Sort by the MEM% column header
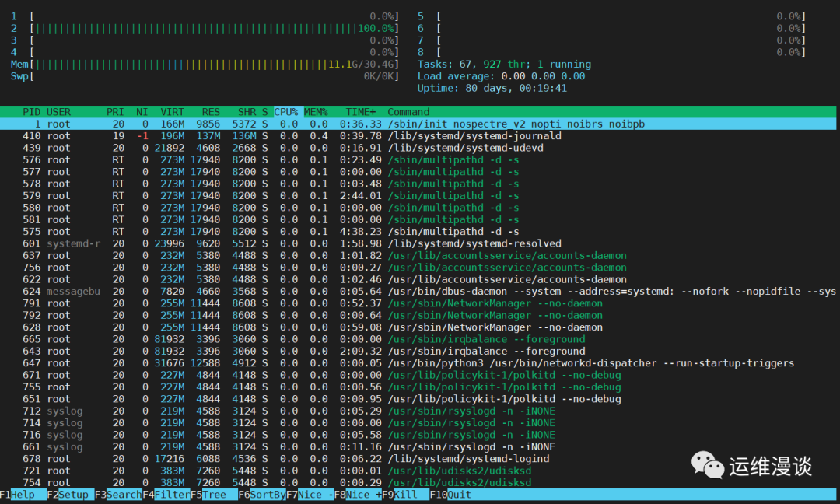This screenshot has height=504, width=840. 316,112
